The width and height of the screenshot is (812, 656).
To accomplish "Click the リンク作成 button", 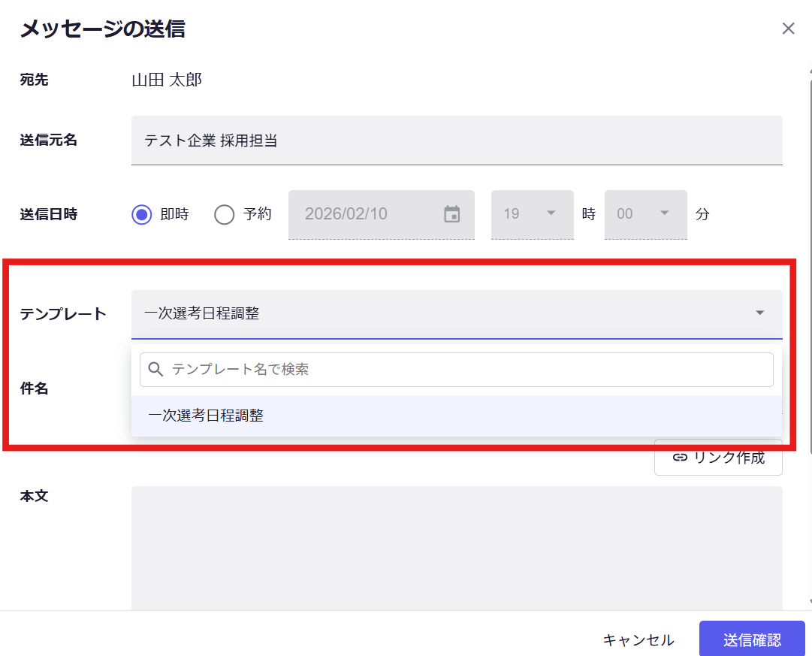I will click(x=718, y=458).
